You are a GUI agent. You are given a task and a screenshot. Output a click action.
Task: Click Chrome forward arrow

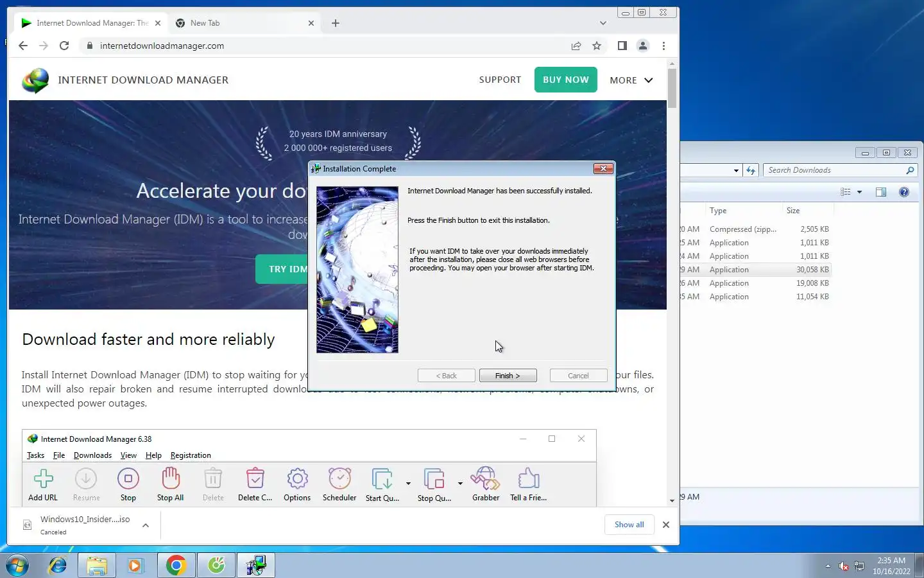44,46
